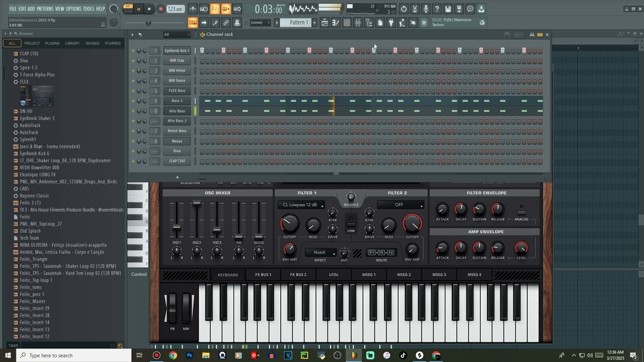Click the question mark help icon
Image resolution: width=644 pixels, height=362 pixels.
[437, 9]
